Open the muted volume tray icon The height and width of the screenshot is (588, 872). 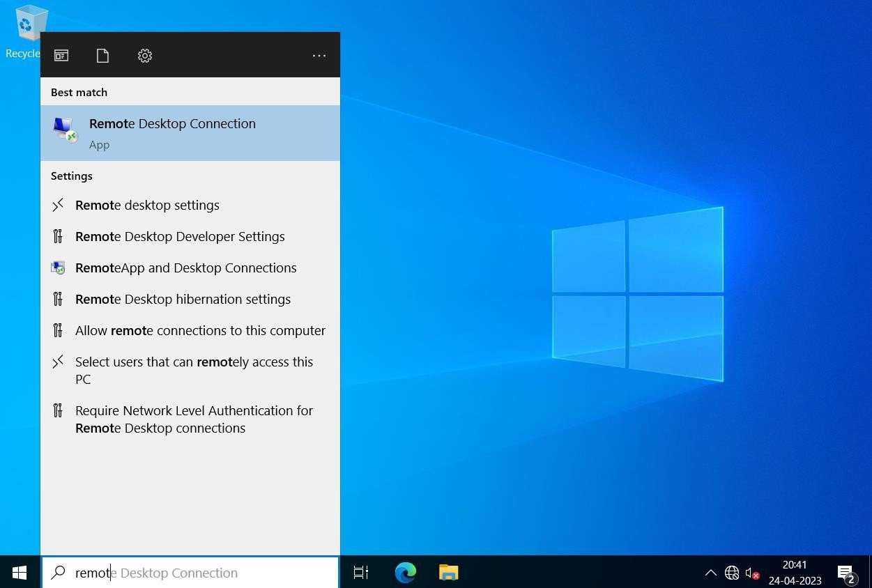click(x=752, y=573)
